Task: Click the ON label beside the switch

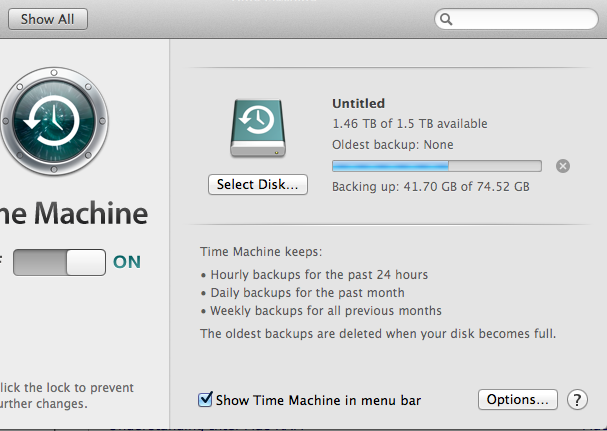Action: click(x=127, y=262)
